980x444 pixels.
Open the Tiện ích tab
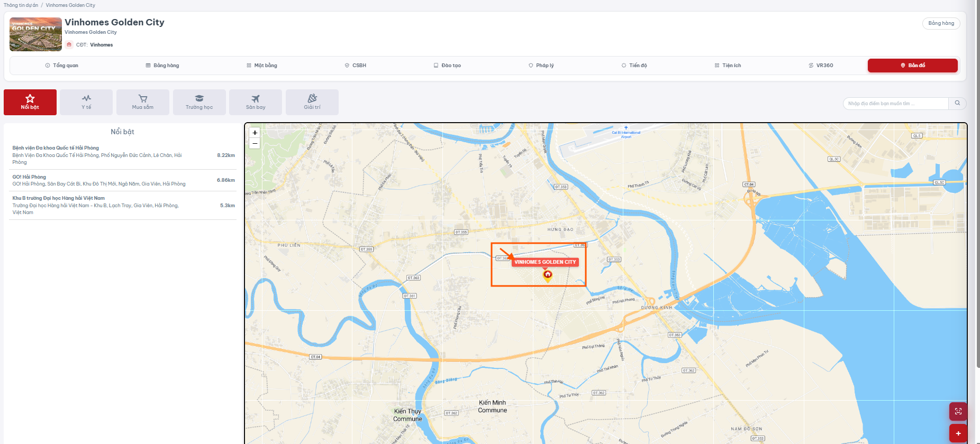728,66
